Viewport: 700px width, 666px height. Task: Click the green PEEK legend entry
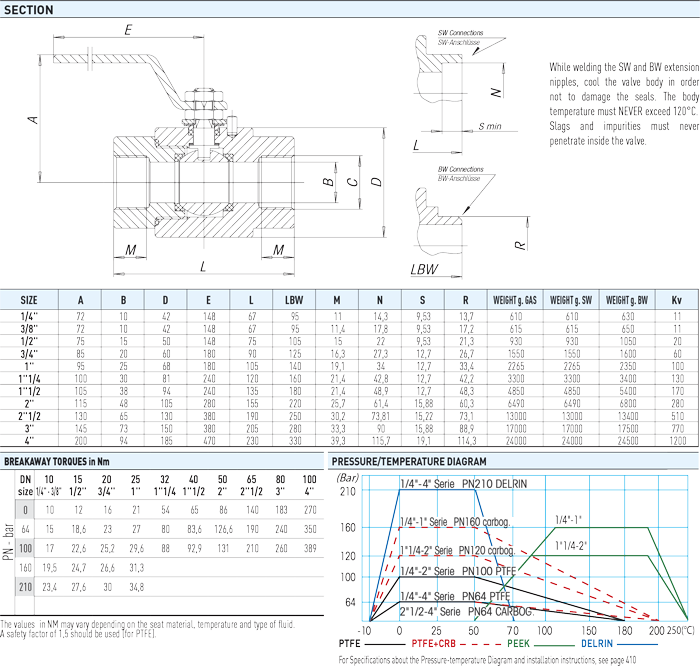coord(517,645)
